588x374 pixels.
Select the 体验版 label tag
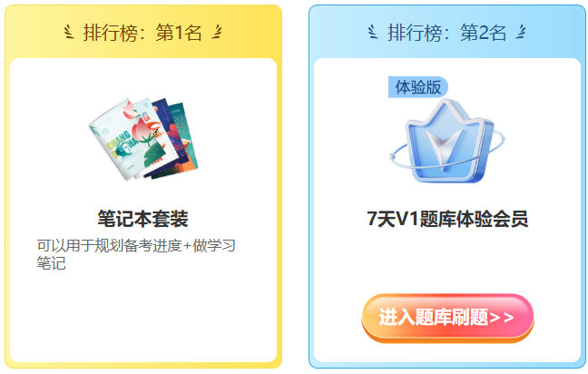417,87
